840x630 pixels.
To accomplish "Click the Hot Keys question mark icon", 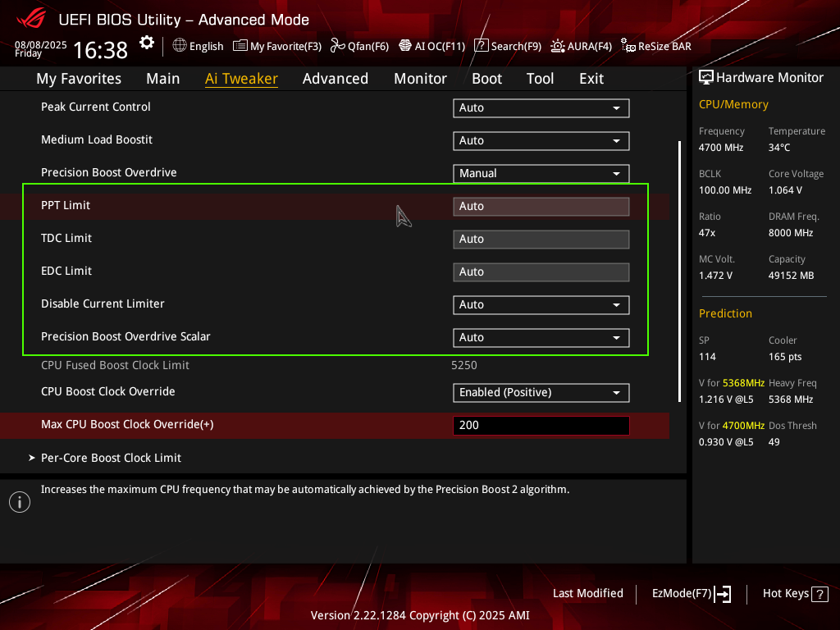I will click(819, 594).
